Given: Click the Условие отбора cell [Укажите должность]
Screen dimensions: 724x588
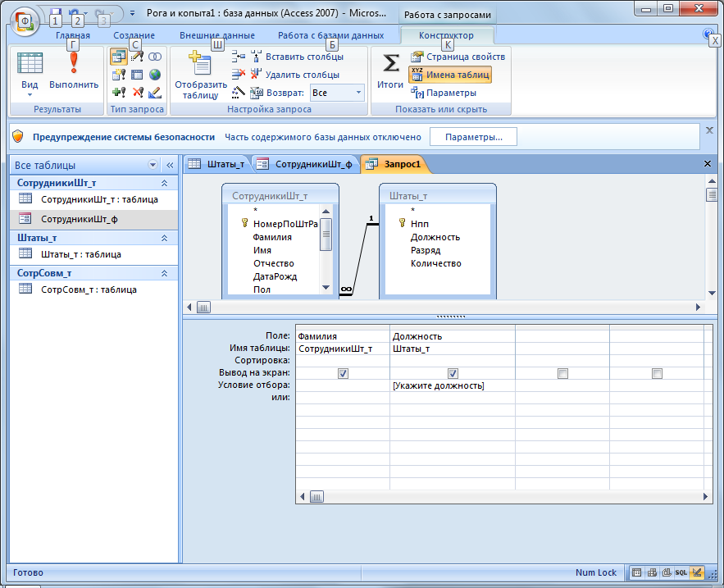Looking at the screenshot, I should (x=453, y=385).
